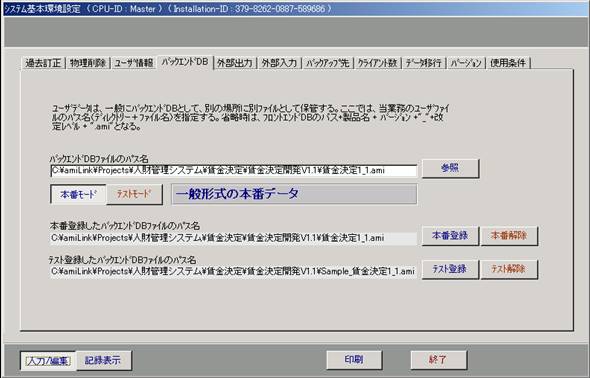Switch to the クライアント数 tab
The height and width of the screenshot is (378, 590).
pos(377,63)
